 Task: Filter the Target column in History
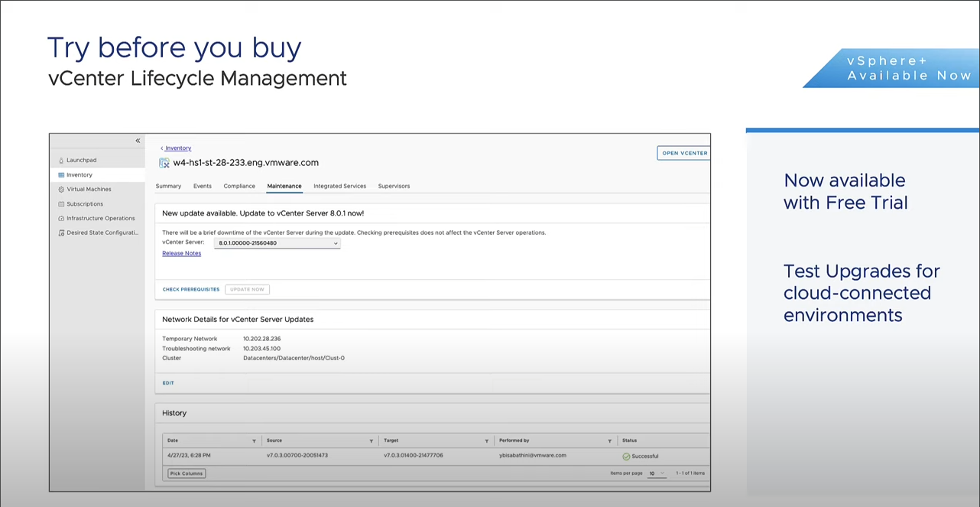click(x=486, y=441)
